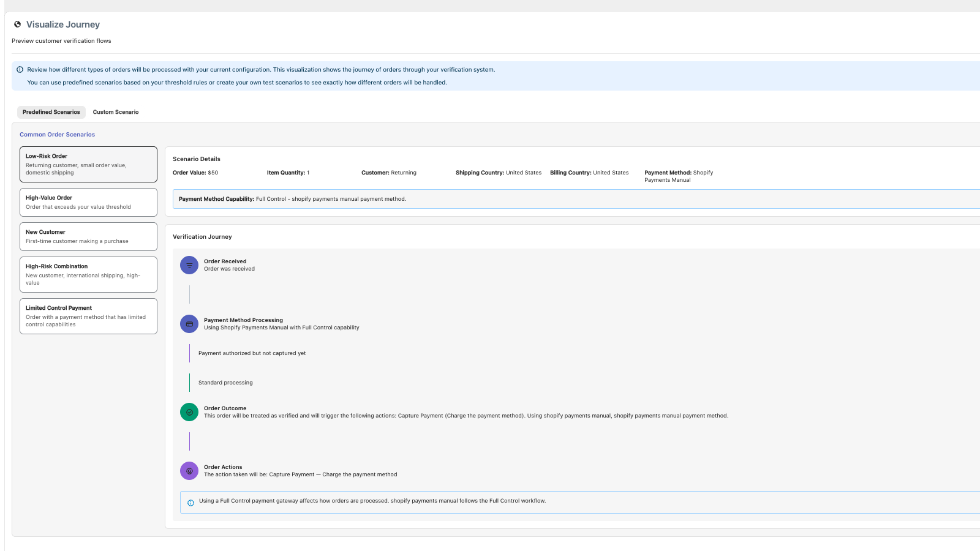Pick the High-Risk Combination scenario
980x551 pixels.
[88, 274]
